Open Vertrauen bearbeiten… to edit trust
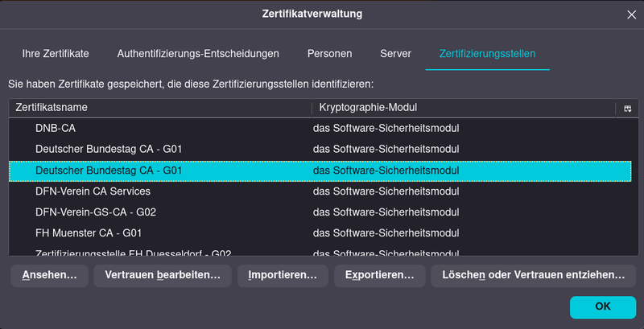 pos(163,275)
